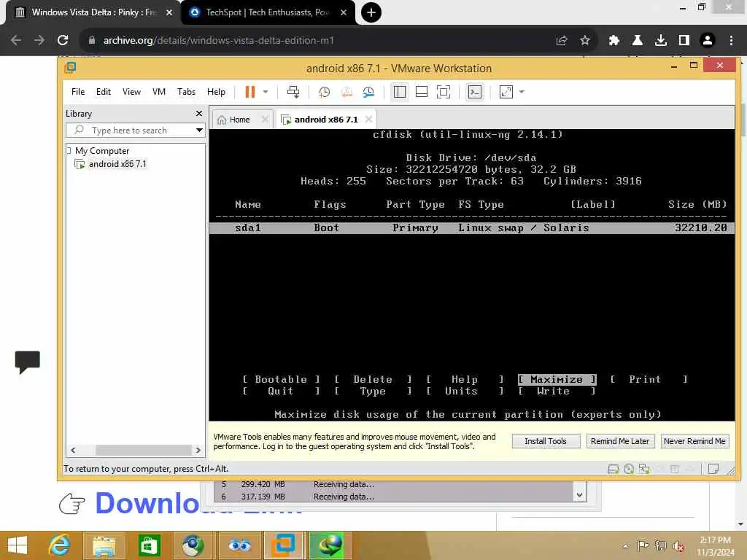Screen dimensions: 747x560
Task: Take a snapshot of the VM
Action: click(x=324, y=92)
